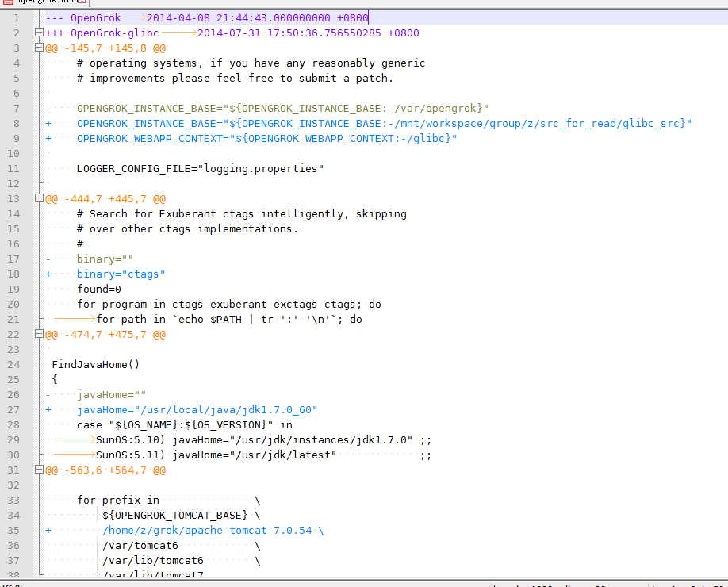Click the '${OPENGROK_TOMCAT_BASE} \' line
The height and width of the screenshot is (587, 728).
click(181, 515)
